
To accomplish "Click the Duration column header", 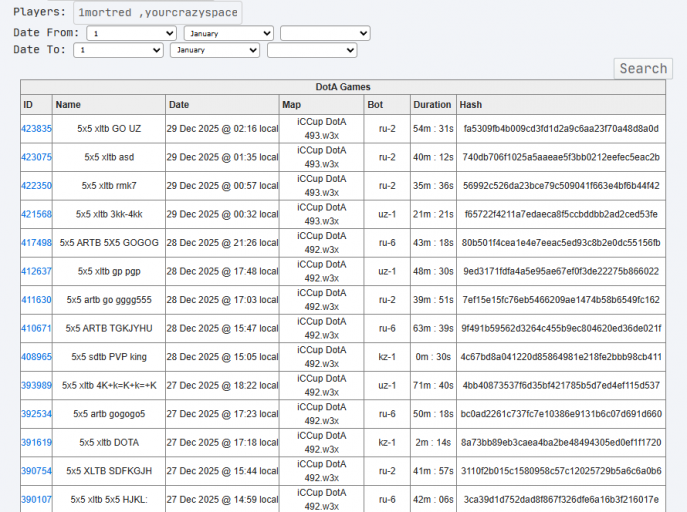I will pyautogui.click(x=433, y=105).
